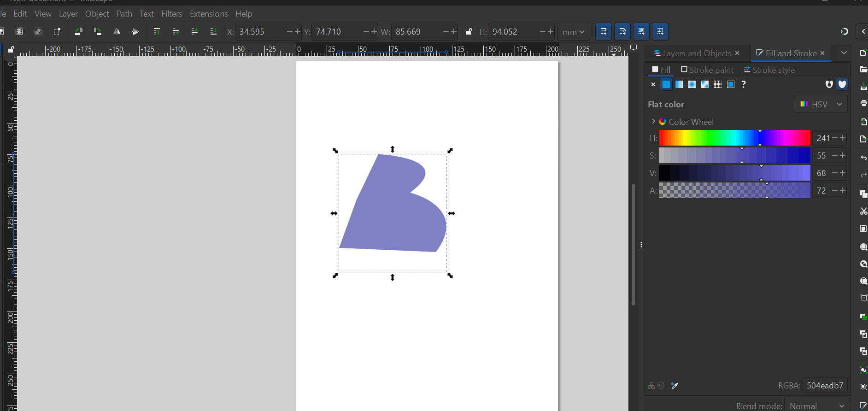Remove fill with the X paint icon
The width and height of the screenshot is (868, 411).
click(x=653, y=84)
